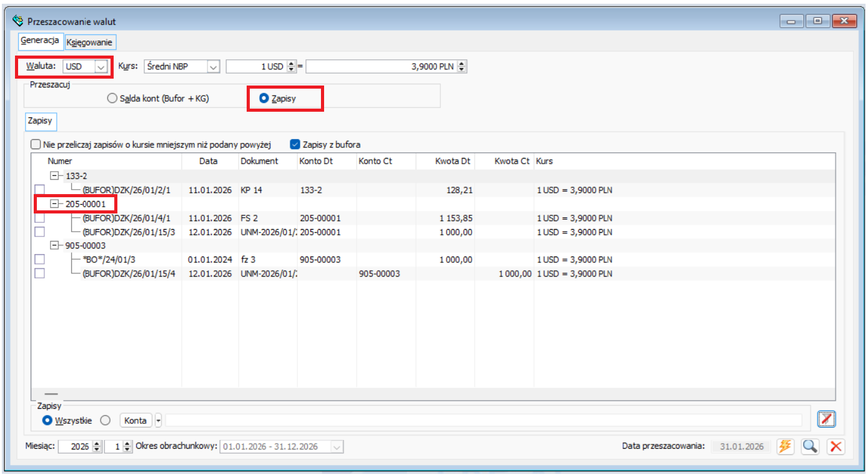Open the Kurs rate type dropdown

click(214, 67)
